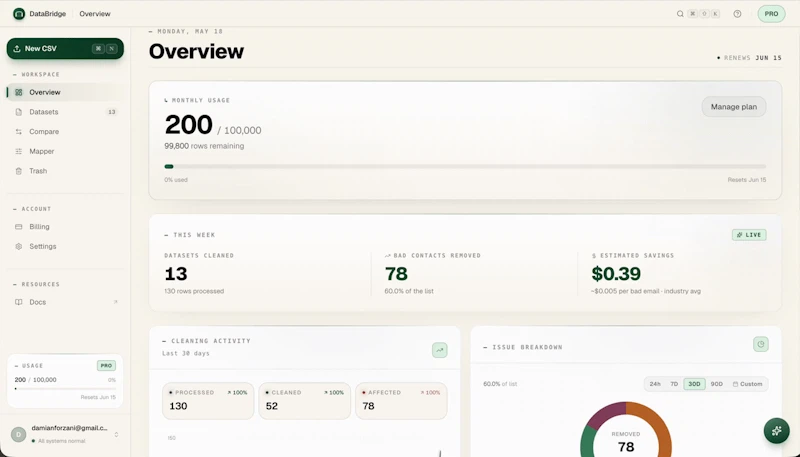The image size is (800, 457).
Task: Open the floating sparkle assistant button
Action: 777,431
